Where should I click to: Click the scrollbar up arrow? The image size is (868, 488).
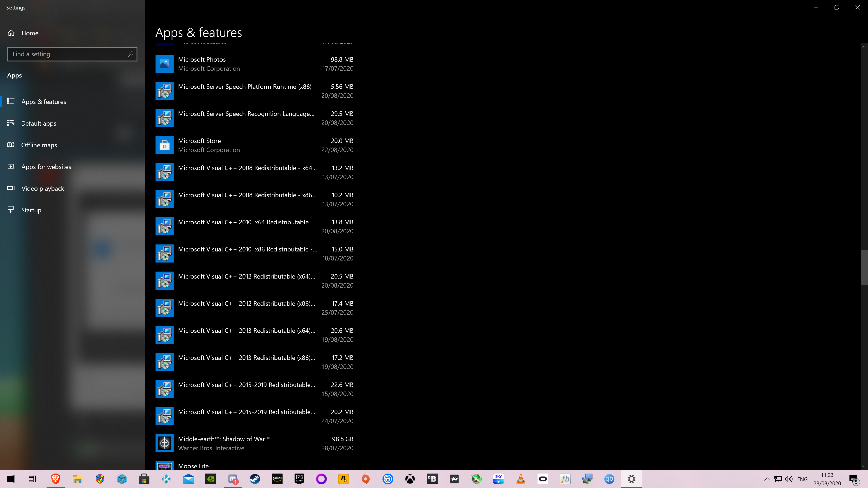864,47
